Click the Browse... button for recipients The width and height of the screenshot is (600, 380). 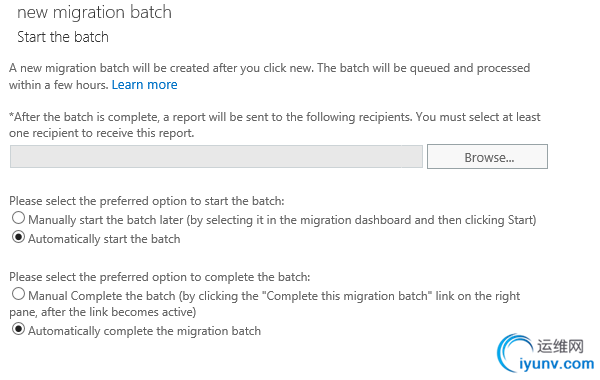(x=487, y=157)
